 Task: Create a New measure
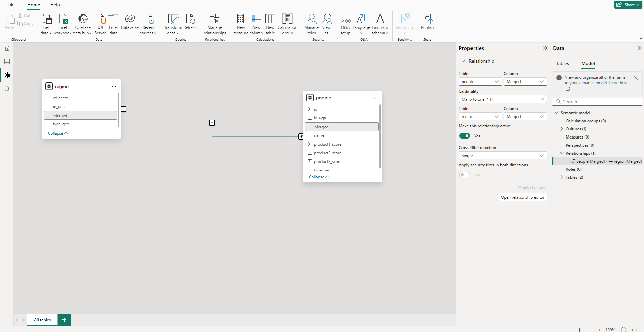(241, 24)
